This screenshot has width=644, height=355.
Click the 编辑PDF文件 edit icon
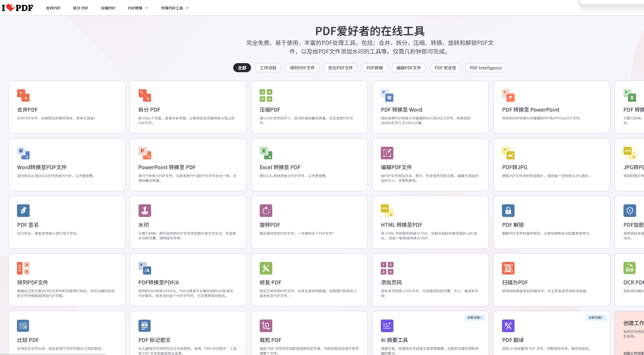coord(387,153)
